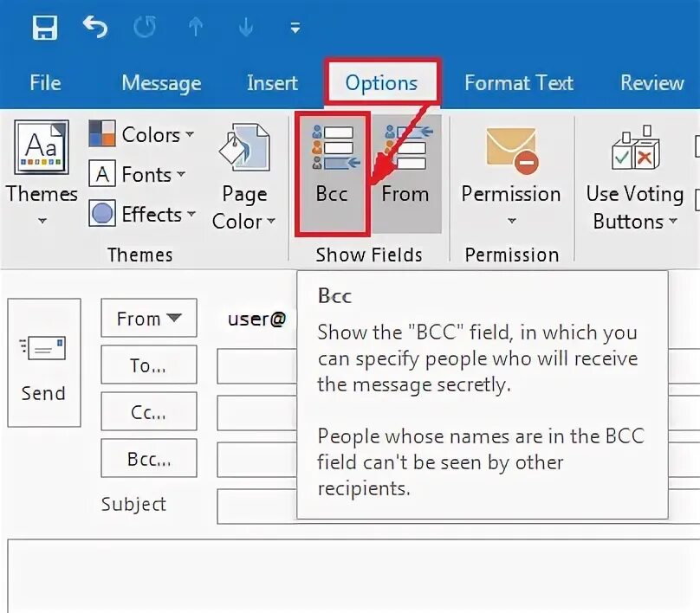The image size is (700, 613).
Task: Click in the Cc address field
Action: 257,413
